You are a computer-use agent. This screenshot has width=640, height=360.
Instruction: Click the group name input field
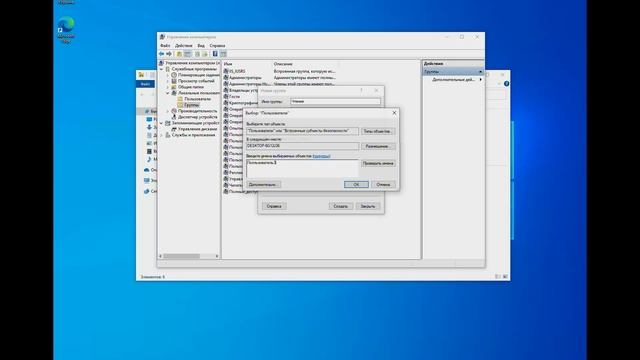pyautogui.click(x=336, y=101)
